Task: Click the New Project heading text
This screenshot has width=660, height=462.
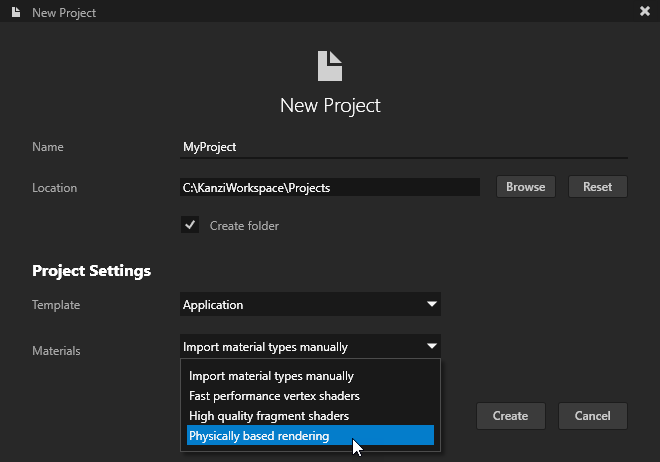Action: pos(329,105)
